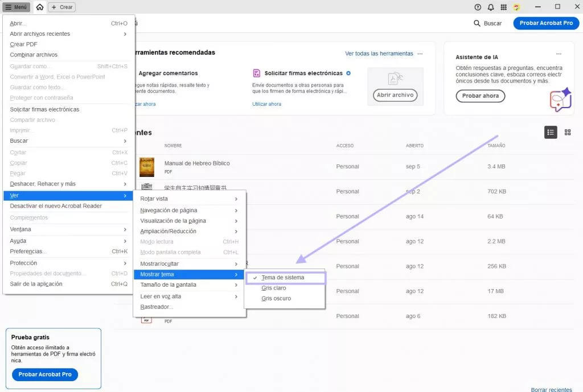This screenshot has height=392, width=583.
Task: Select Mostrar tema submenu item
Action: point(189,274)
